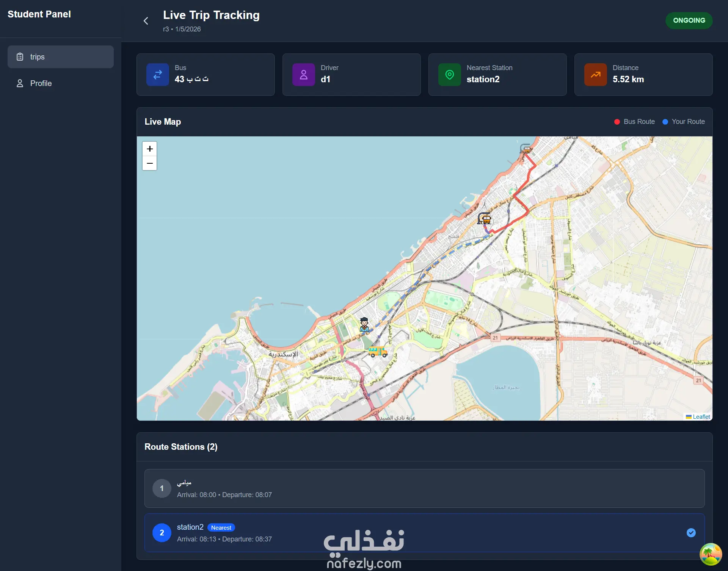Click the blue checkmark on station2 row

point(691,533)
